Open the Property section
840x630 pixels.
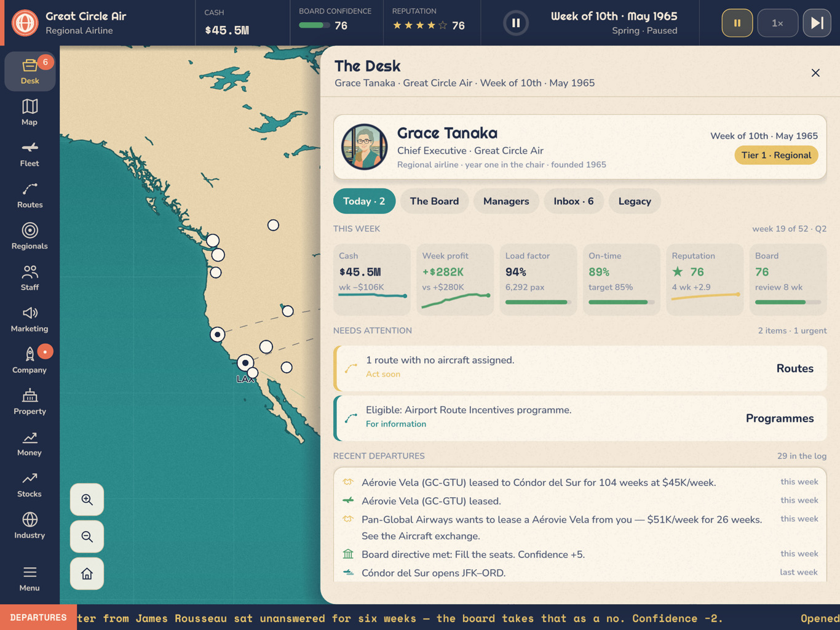pyautogui.click(x=30, y=401)
